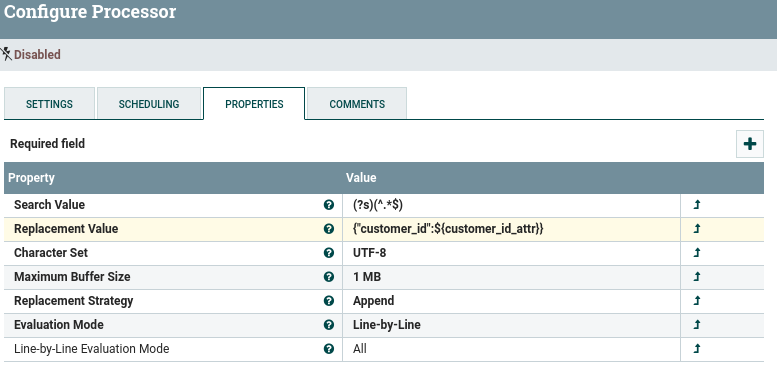Switch to the Scheduling tab
Image resolution: width=777 pixels, height=365 pixels.
149,104
